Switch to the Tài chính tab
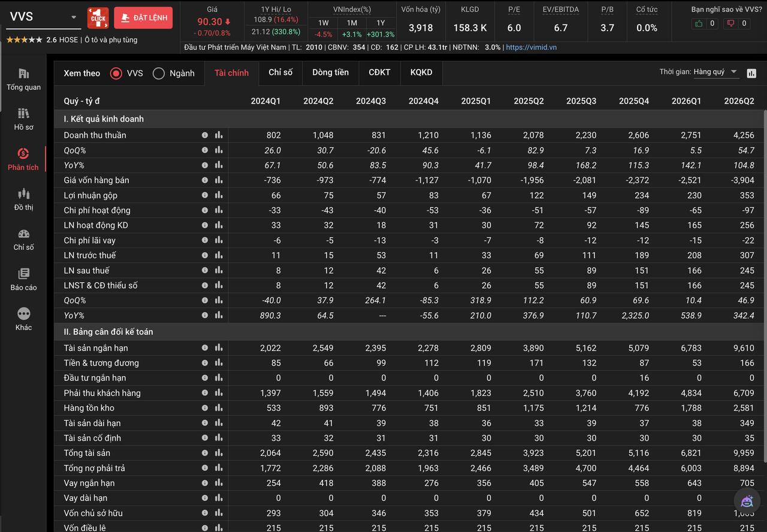Image resolution: width=767 pixels, height=532 pixels. pyautogui.click(x=232, y=72)
